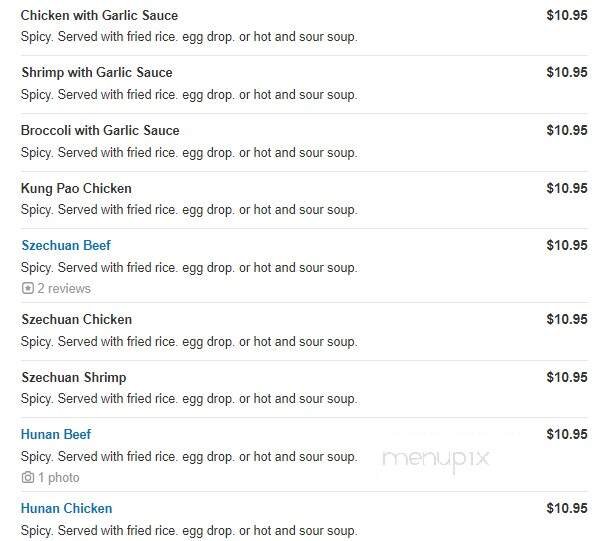View the 1 photo for Hunan Beef
The image size is (615, 541).
58,478
